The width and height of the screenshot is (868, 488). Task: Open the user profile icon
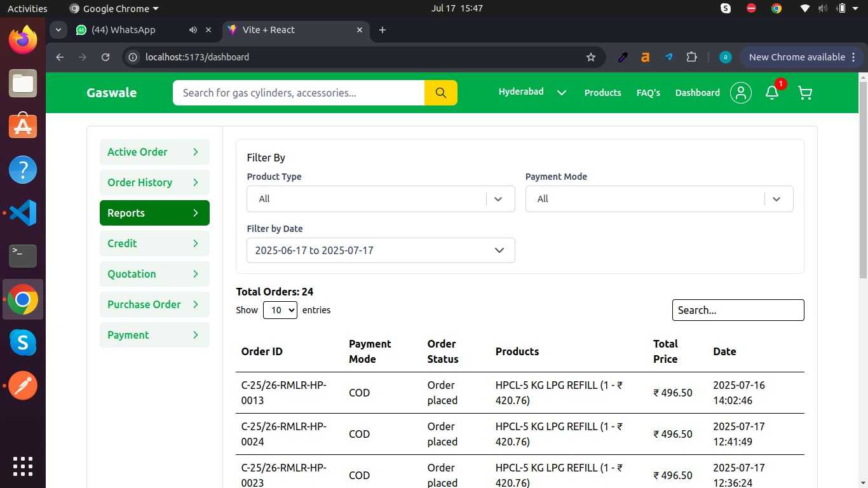click(x=740, y=93)
